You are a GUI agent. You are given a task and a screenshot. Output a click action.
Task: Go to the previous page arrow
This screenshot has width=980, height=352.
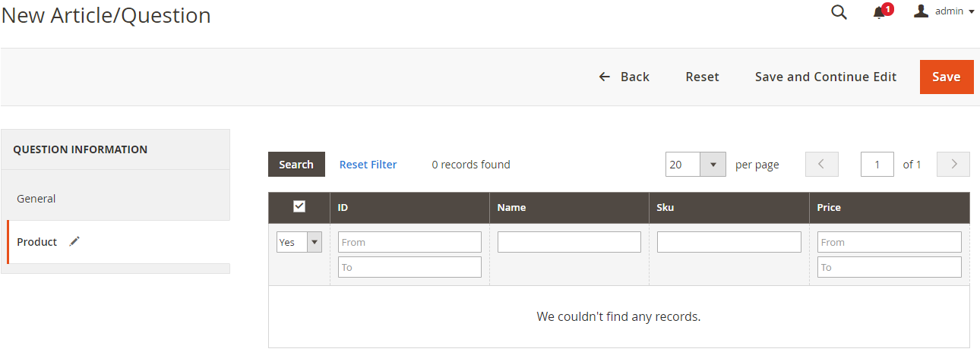point(821,165)
